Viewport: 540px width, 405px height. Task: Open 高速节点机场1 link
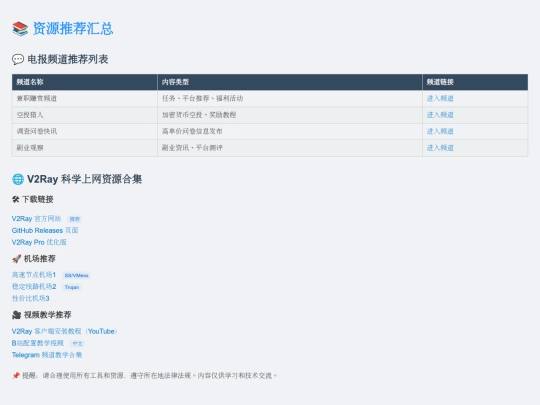[x=34, y=274]
